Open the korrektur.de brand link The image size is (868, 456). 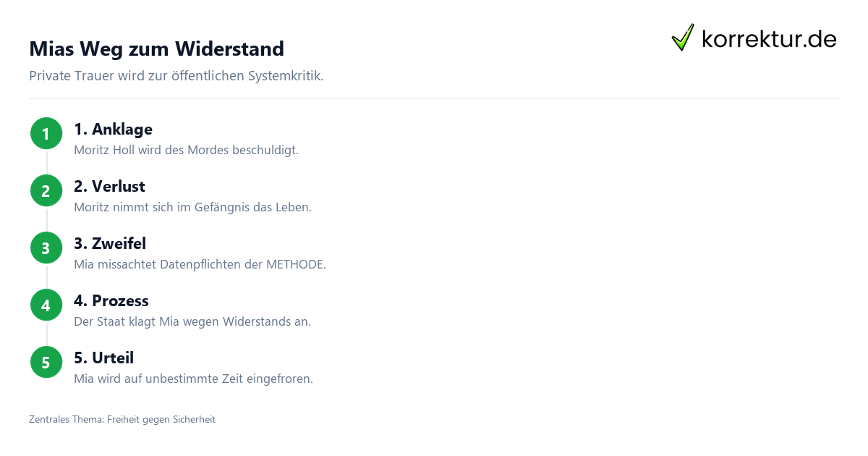[x=754, y=38]
